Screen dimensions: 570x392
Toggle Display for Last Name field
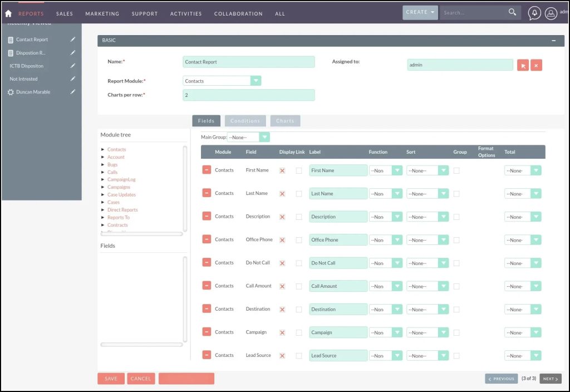(x=282, y=194)
